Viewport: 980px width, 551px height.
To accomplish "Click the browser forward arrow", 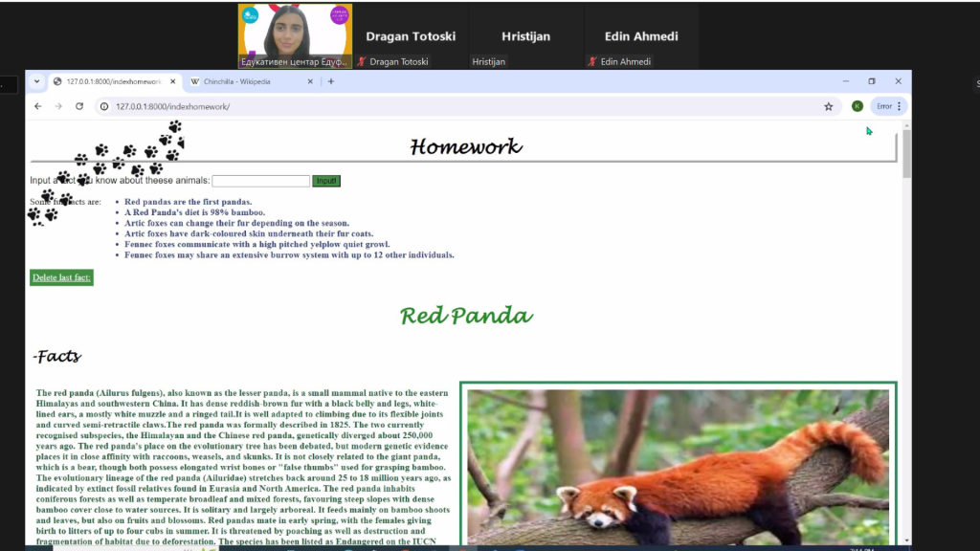I will point(58,106).
